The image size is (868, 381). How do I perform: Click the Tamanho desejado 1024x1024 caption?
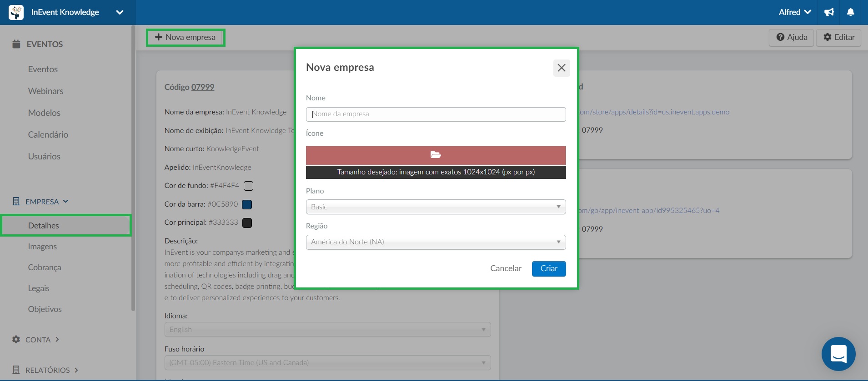pos(436,172)
